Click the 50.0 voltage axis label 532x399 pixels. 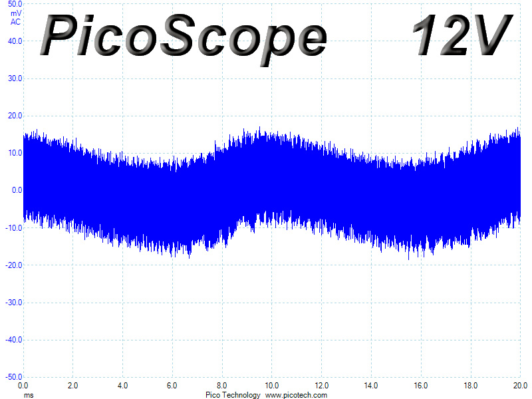coord(15,4)
